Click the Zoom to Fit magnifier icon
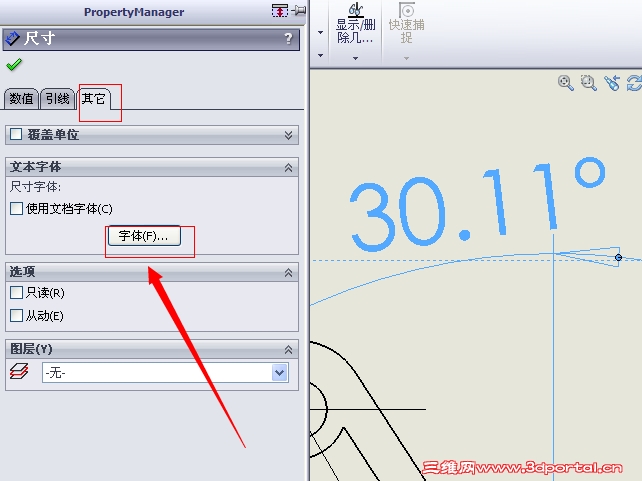Screen dimensions: 642x481 click(x=565, y=83)
